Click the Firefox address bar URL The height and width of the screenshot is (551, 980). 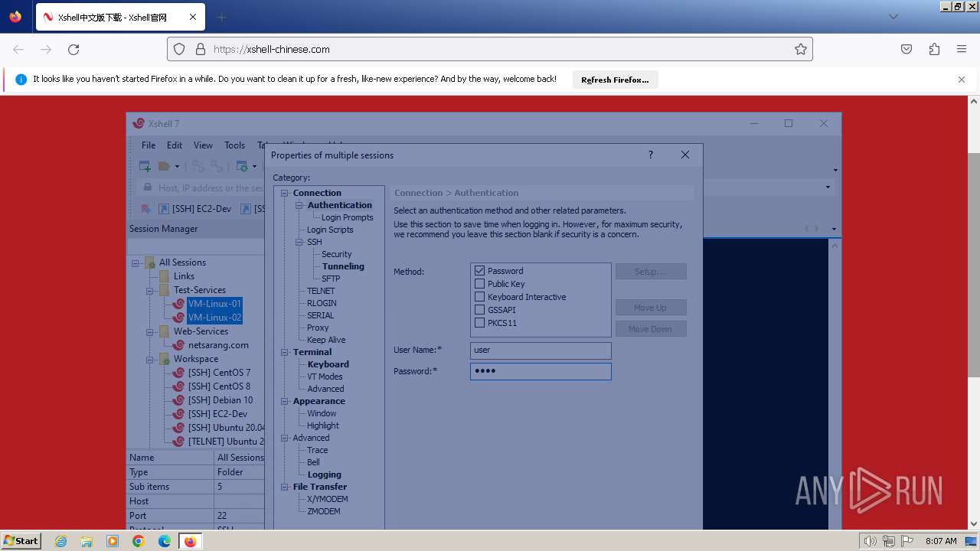tap(272, 49)
